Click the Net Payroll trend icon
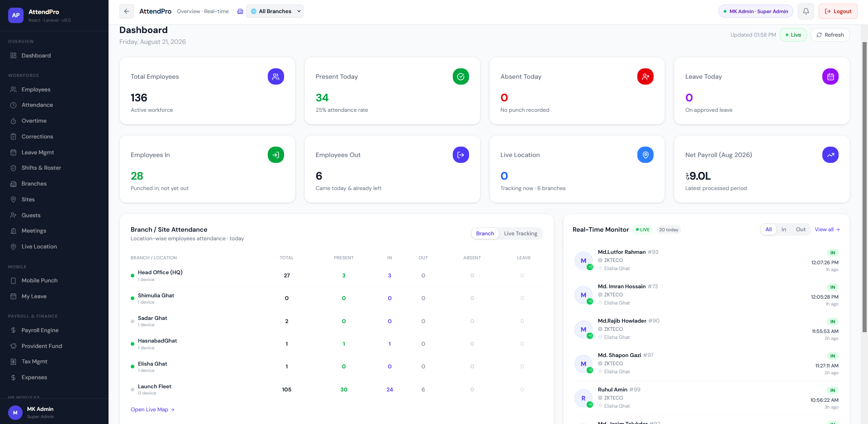Image resolution: width=868 pixels, height=424 pixels. click(830, 155)
